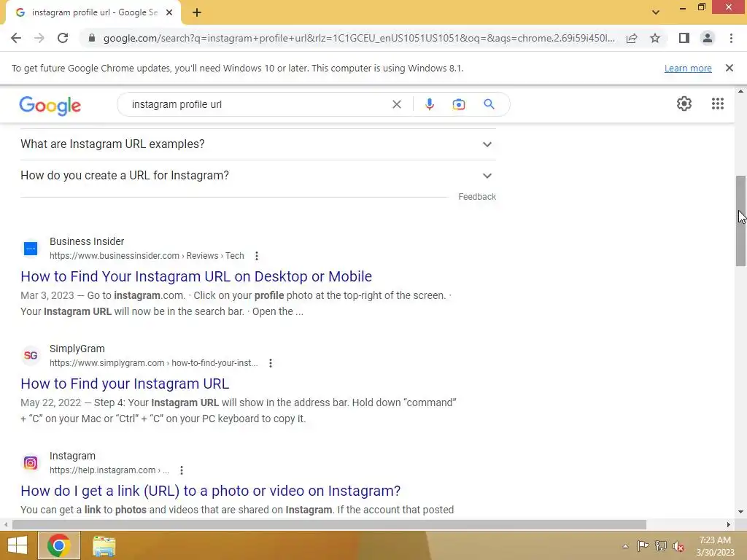Click the address bar URL text
This screenshot has height=560, width=747.
[x=359, y=38]
